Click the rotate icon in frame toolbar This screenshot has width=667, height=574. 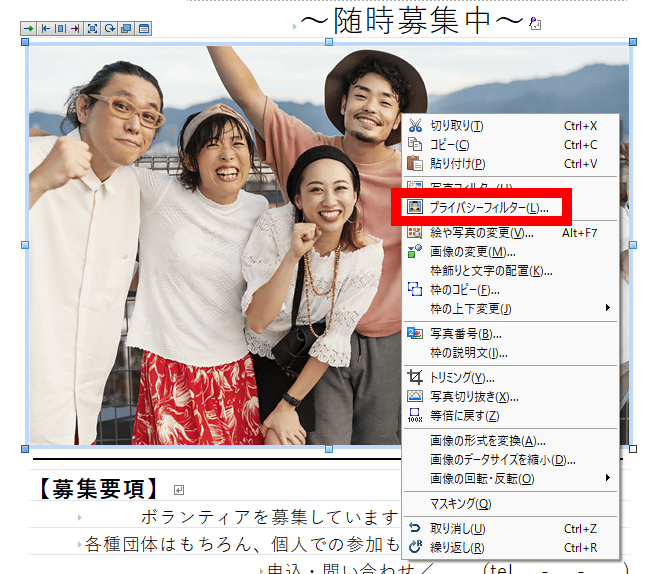110,29
